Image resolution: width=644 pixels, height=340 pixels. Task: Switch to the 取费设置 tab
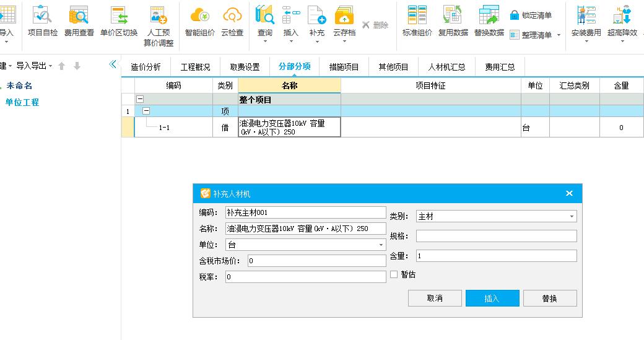245,67
